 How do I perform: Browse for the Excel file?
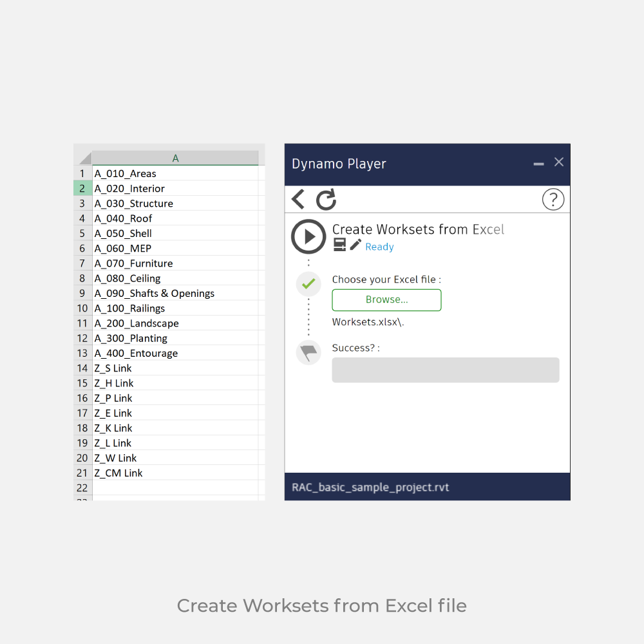tap(386, 300)
